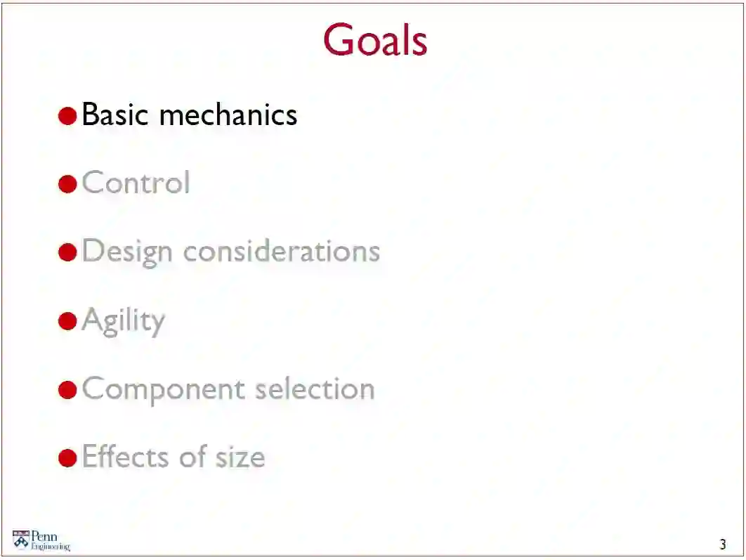Select the bullet next to Design considerations
The height and width of the screenshot is (560, 746).
pos(67,252)
